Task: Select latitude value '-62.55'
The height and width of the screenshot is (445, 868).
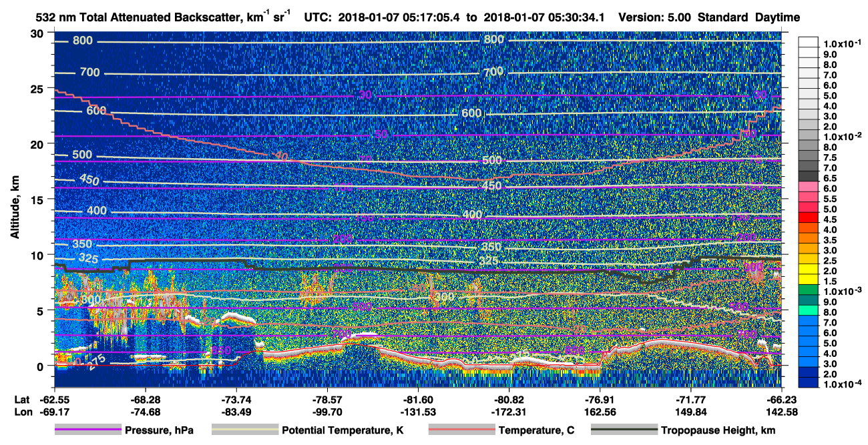Action: tap(53, 399)
